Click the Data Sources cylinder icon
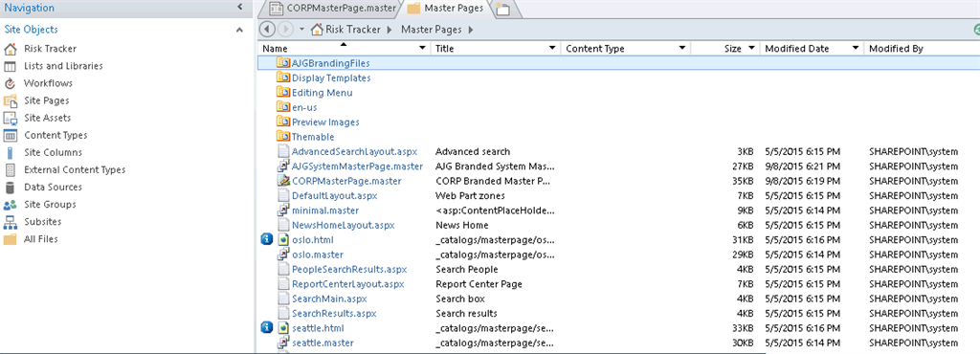Viewport: 980px width, 354px height. pyautogui.click(x=10, y=188)
